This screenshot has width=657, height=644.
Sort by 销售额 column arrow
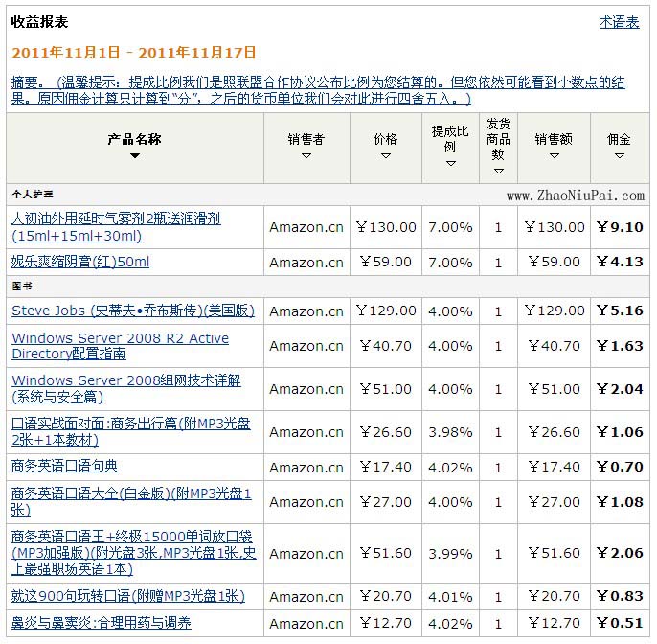click(x=555, y=155)
